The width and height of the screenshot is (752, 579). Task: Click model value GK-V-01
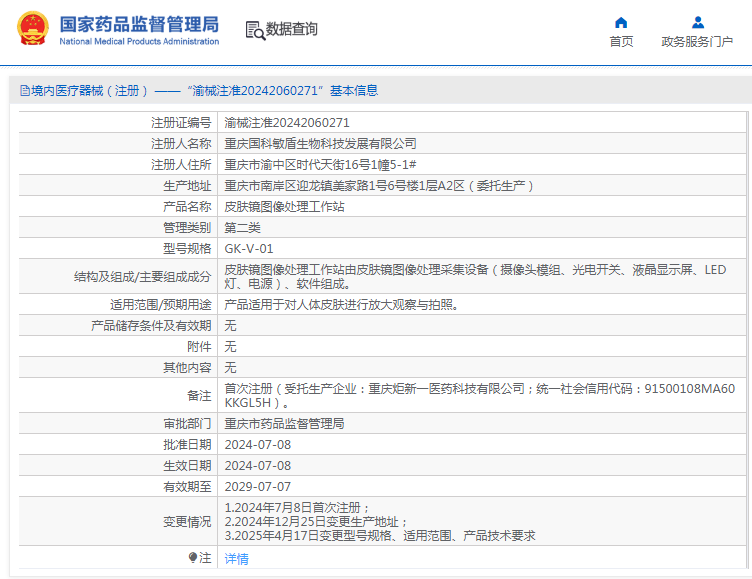tap(249, 248)
